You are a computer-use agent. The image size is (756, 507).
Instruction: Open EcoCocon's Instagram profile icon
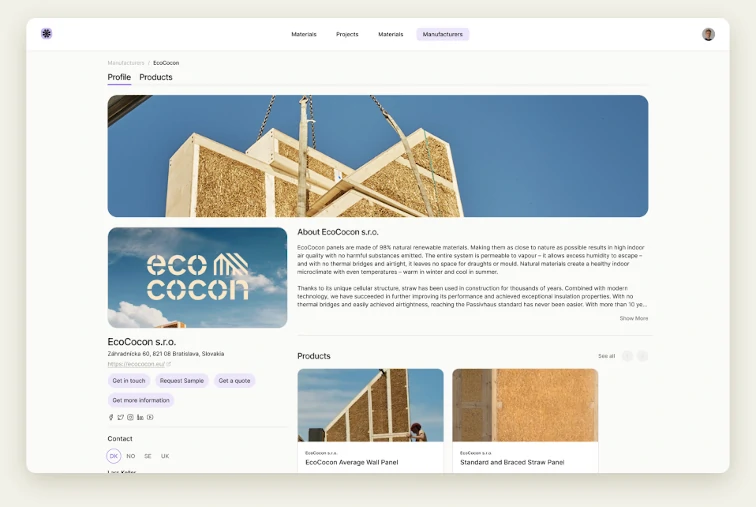tap(130, 417)
